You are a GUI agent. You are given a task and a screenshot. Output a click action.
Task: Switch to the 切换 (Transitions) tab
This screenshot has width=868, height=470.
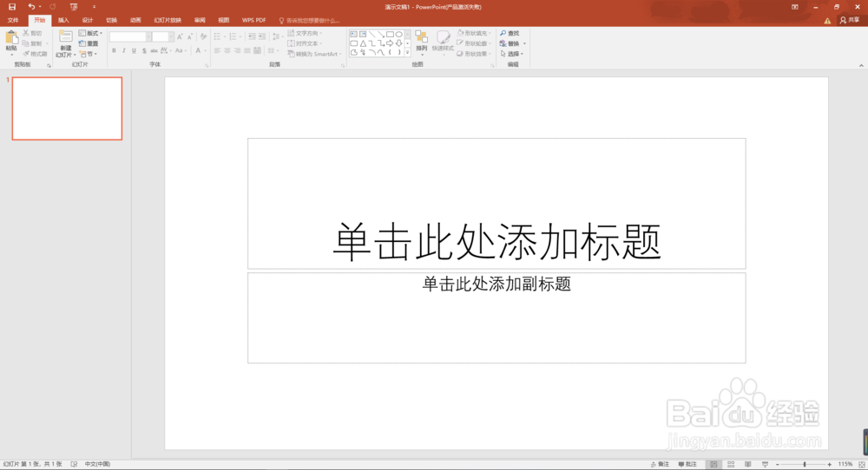click(111, 21)
